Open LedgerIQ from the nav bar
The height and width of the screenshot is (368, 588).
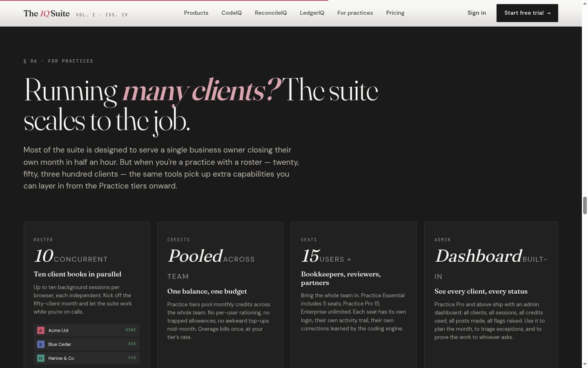[312, 13]
